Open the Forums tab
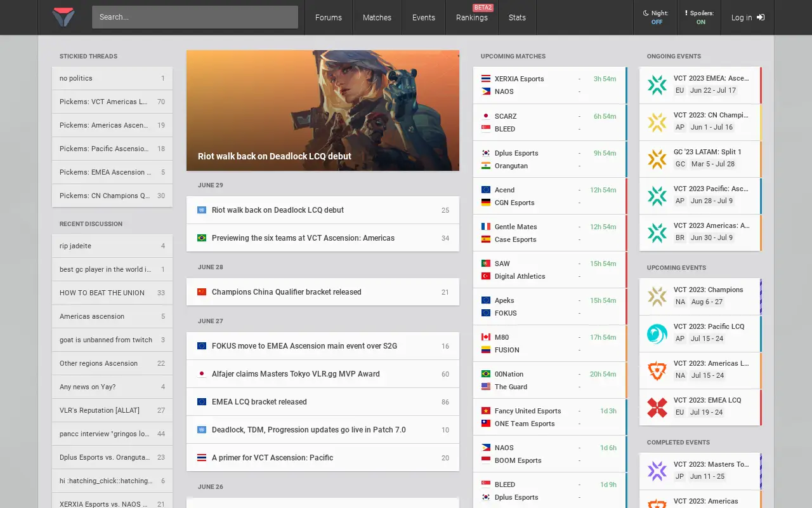This screenshot has height=508, width=812. click(x=329, y=17)
